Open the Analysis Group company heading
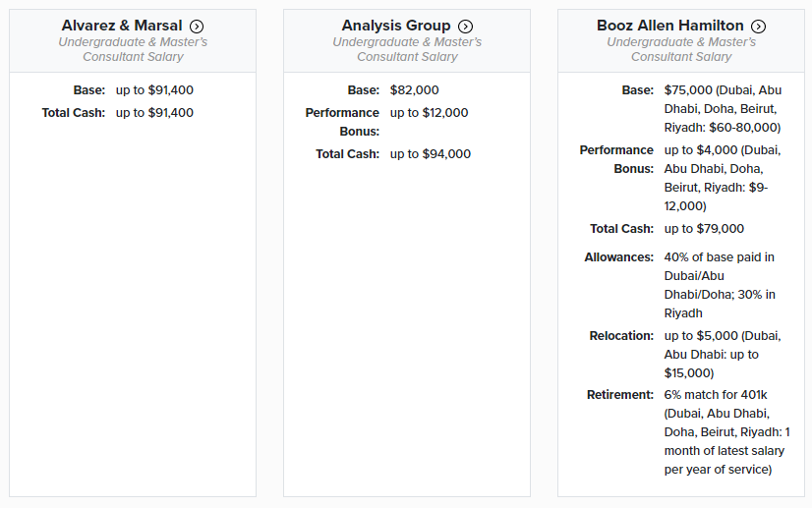The width and height of the screenshot is (812, 508). tap(395, 26)
